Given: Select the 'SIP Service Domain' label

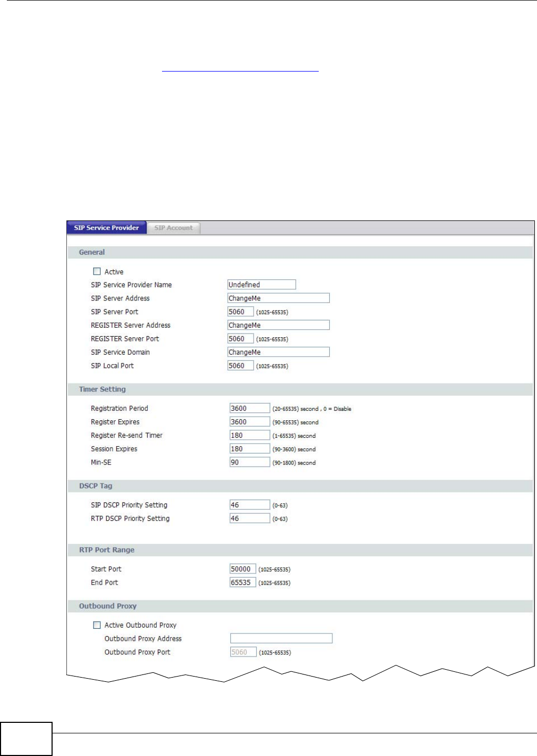Looking at the screenshot, I should [x=120, y=352].
